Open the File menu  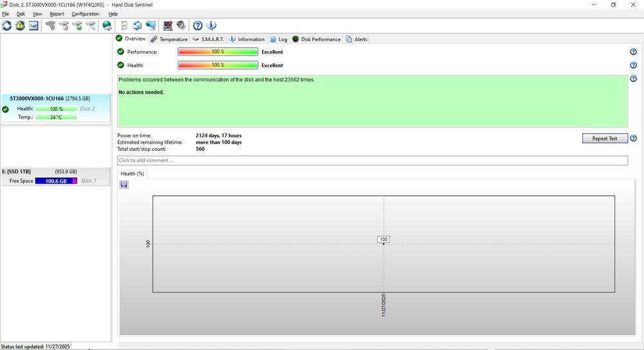pos(5,14)
